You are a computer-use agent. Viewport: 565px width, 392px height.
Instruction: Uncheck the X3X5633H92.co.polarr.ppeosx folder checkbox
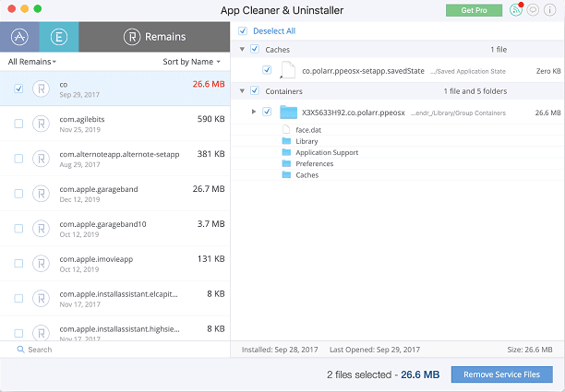267,112
